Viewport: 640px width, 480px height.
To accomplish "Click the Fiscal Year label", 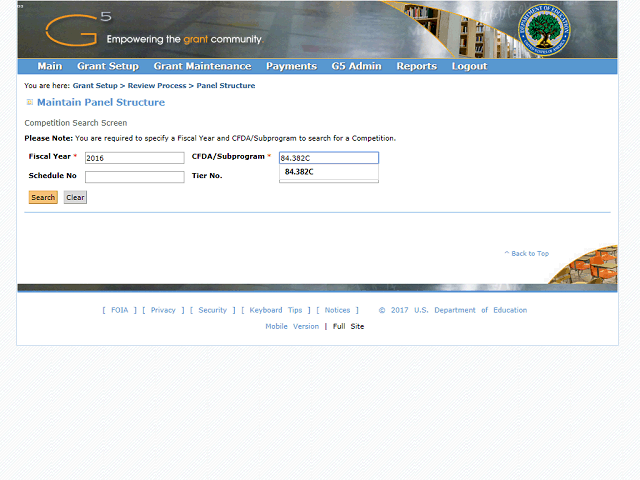I will click(49, 156).
